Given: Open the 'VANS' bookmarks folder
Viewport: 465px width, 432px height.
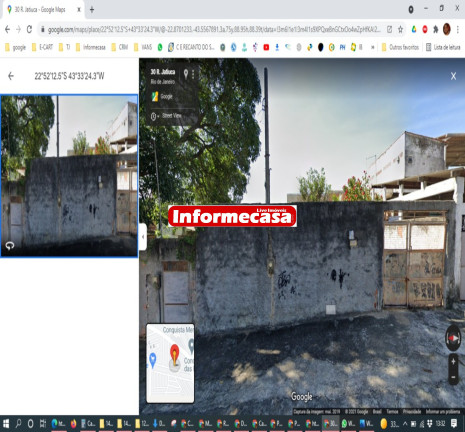Looking at the screenshot, I should 143,47.
